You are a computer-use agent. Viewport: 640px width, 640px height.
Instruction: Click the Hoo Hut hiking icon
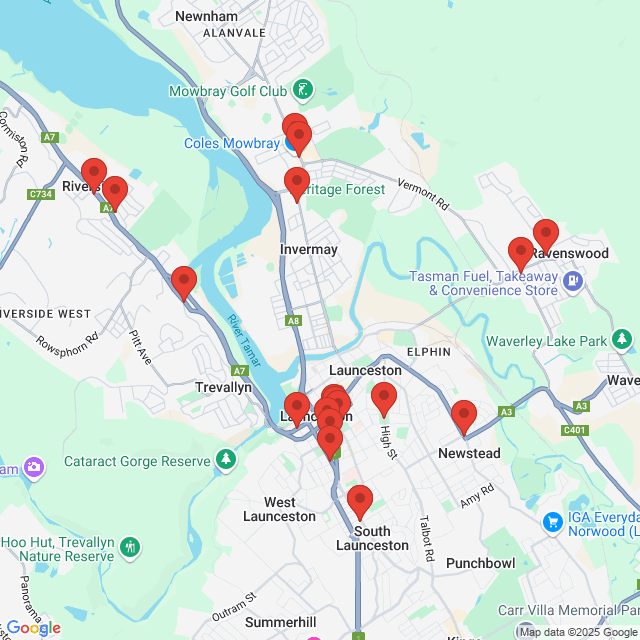pyautogui.click(x=130, y=547)
